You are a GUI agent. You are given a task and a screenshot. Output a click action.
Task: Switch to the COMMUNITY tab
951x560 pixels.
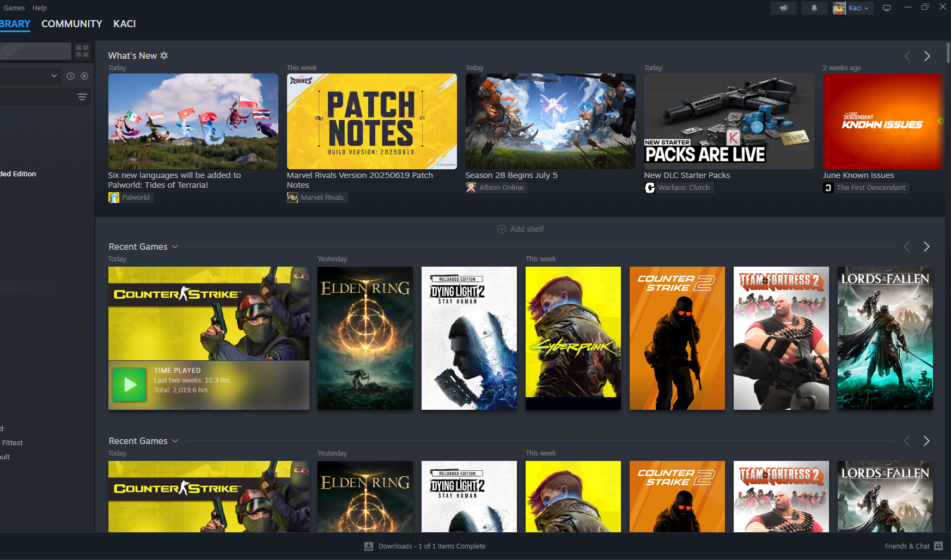coord(72,24)
